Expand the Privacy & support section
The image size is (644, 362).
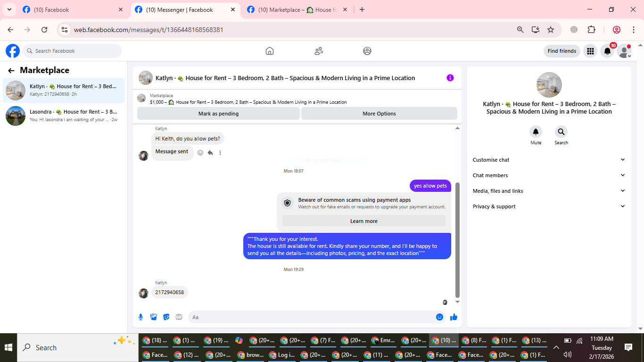549,206
